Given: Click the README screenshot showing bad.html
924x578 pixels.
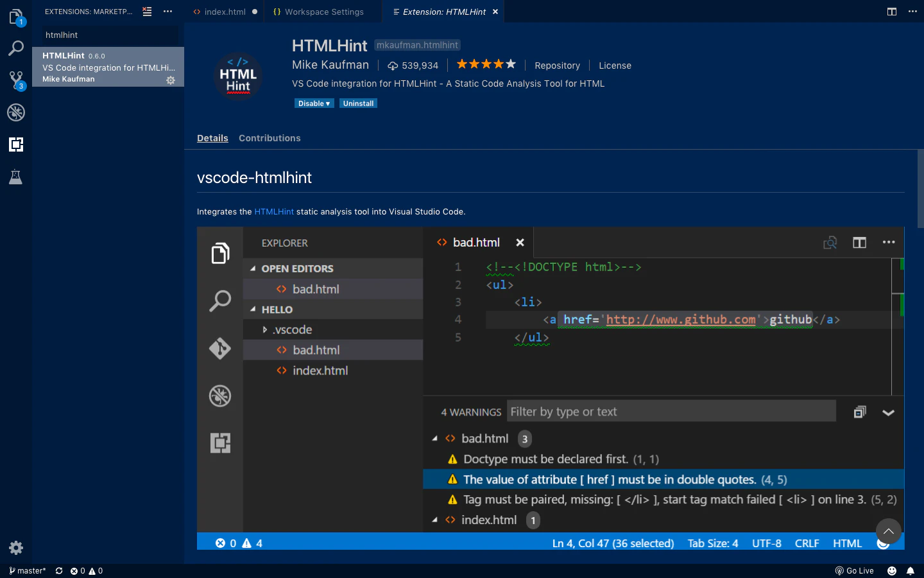Looking at the screenshot, I should tap(551, 388).
